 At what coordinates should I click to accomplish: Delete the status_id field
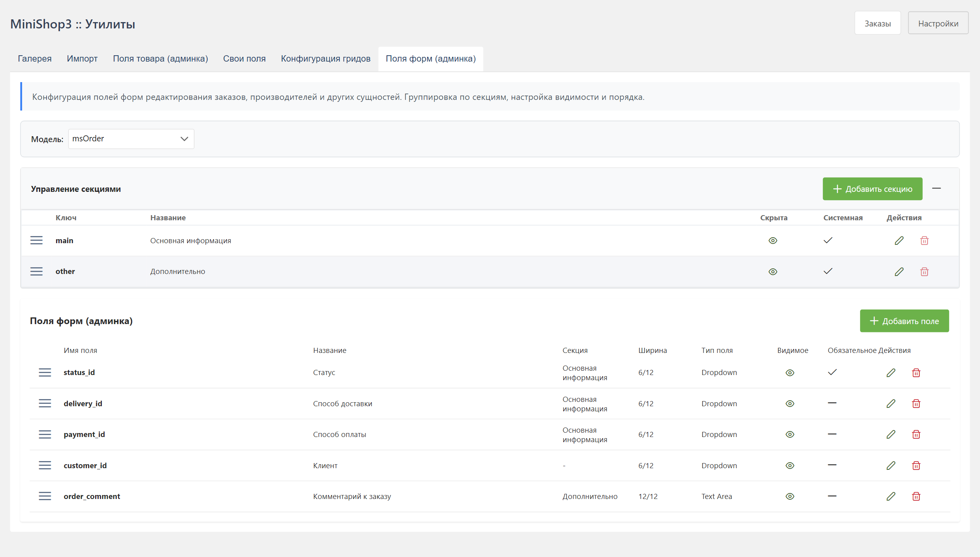[x=916, y=373]
